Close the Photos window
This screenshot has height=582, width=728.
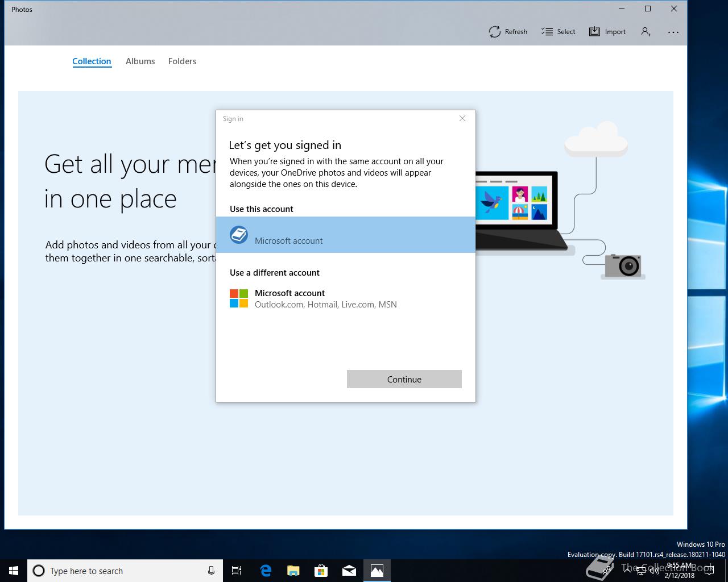[674, 9]
